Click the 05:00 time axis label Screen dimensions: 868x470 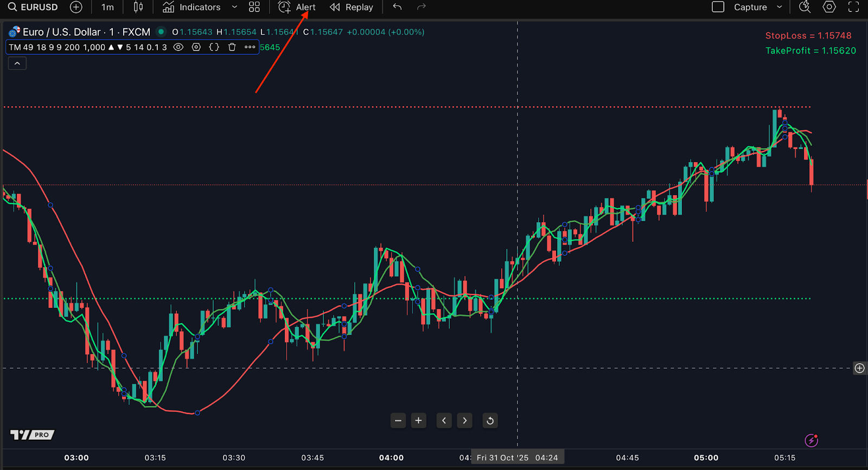[x=706, y=458]
